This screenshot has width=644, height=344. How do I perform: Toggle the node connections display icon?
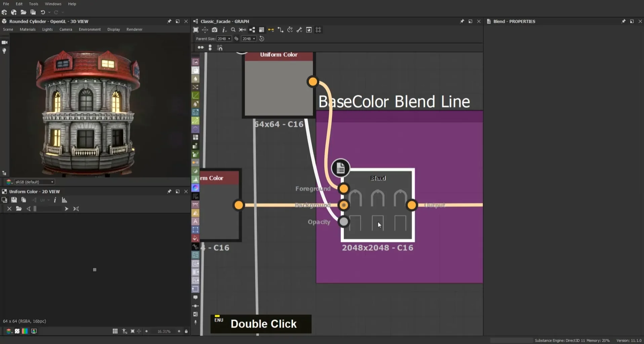(252, 30)
